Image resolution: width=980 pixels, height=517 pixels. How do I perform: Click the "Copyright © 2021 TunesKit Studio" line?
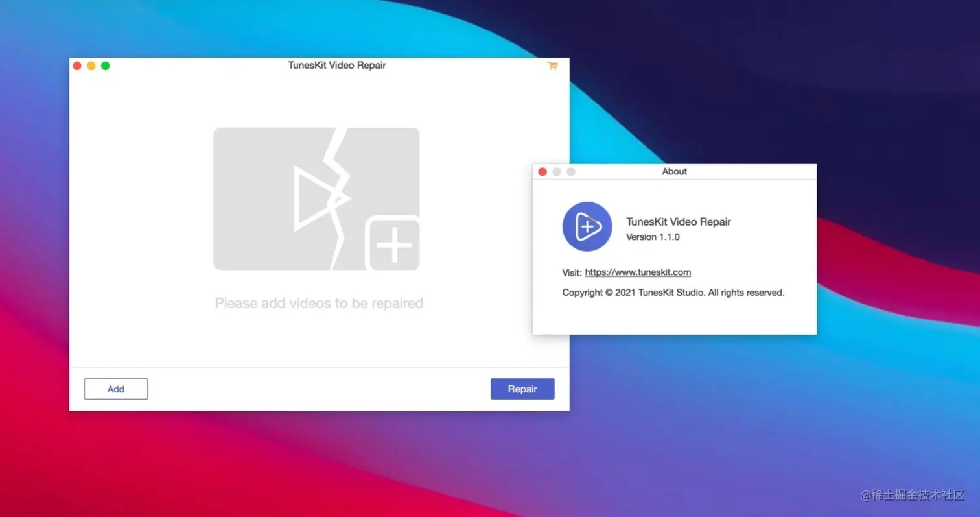(673, 293)
